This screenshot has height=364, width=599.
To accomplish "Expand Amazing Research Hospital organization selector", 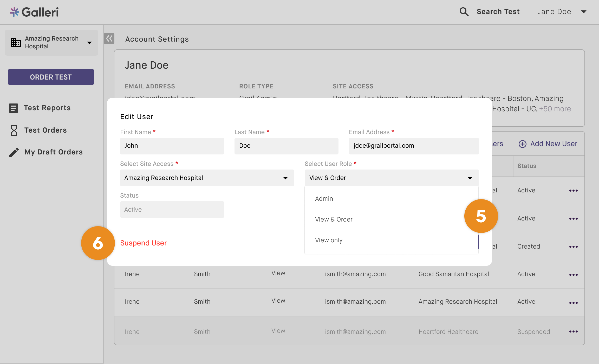I will [51, 42].
